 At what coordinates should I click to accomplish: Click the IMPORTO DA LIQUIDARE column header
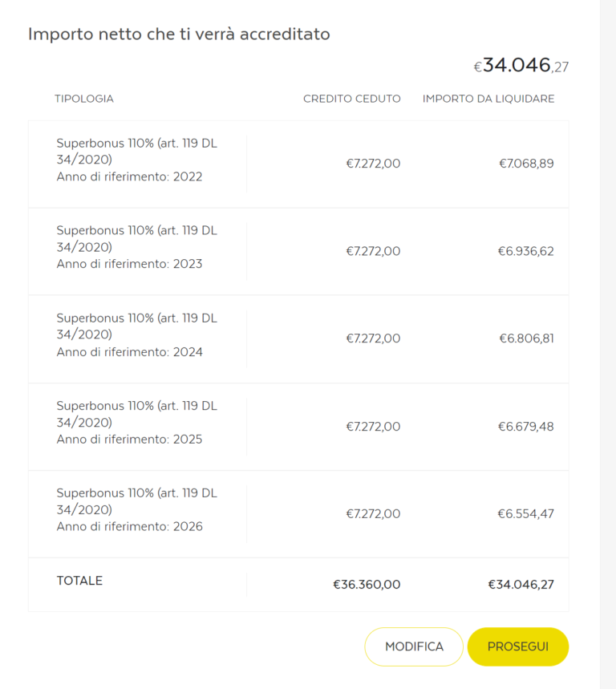point(488,99)
